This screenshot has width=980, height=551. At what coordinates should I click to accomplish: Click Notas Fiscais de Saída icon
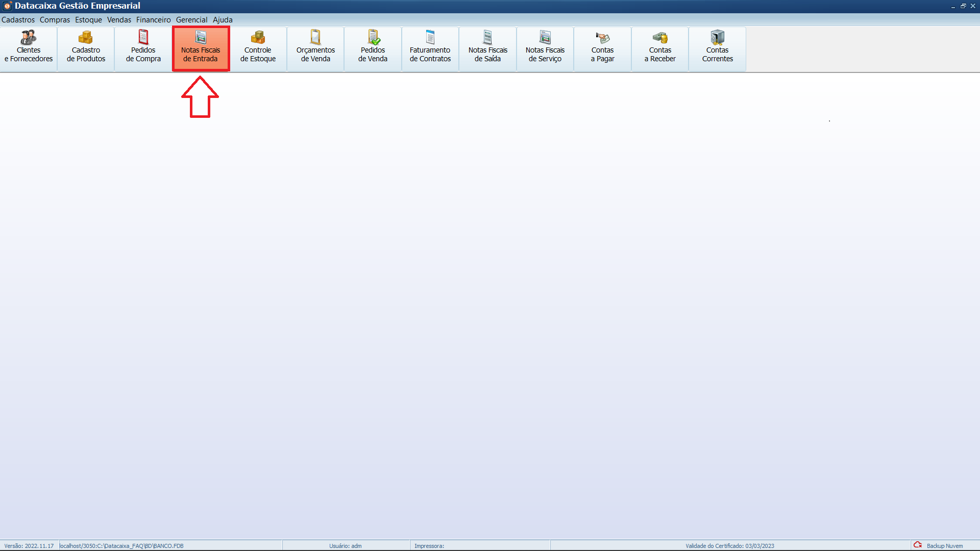487,49
